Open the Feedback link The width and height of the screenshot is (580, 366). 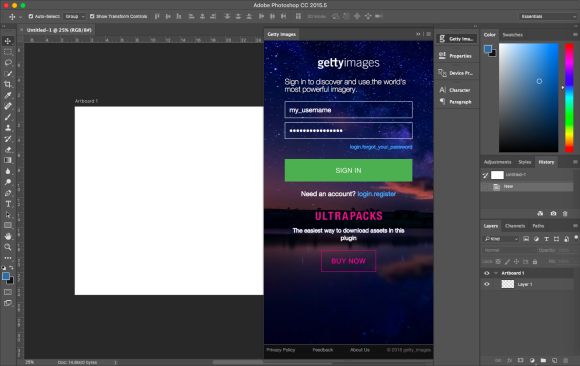(323, 350)
